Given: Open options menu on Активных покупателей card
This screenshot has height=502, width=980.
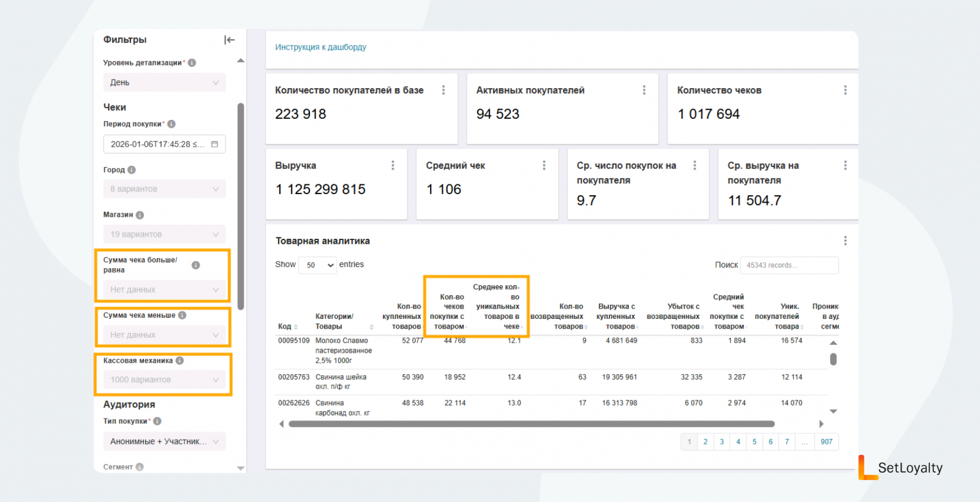Looking at the screenshot, I should click(644, 90).
